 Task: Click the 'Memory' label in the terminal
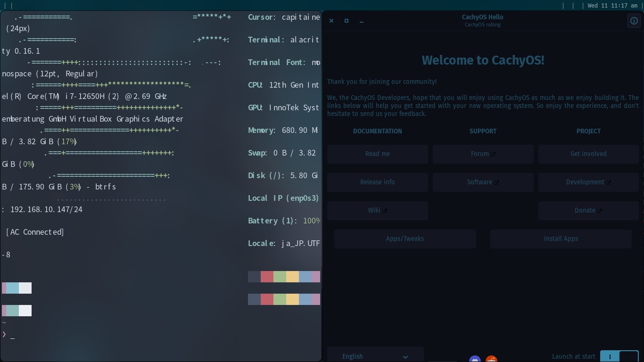click(x=261, y=131)
